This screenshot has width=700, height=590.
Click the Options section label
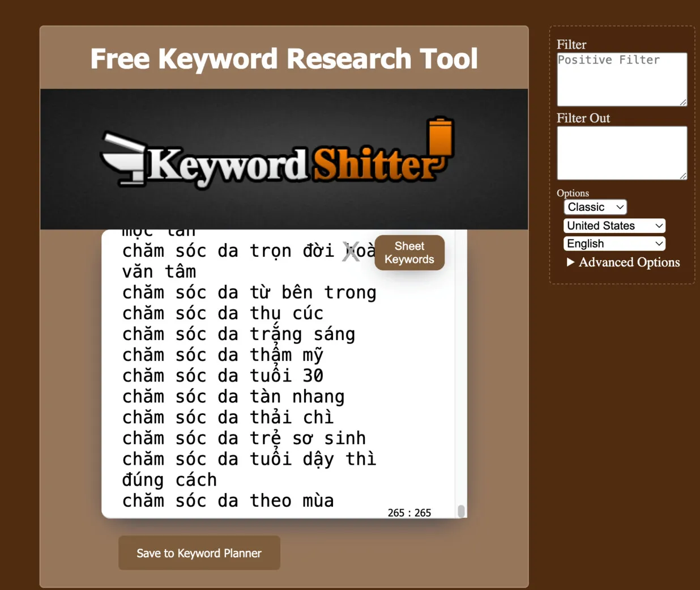(573, 193)
